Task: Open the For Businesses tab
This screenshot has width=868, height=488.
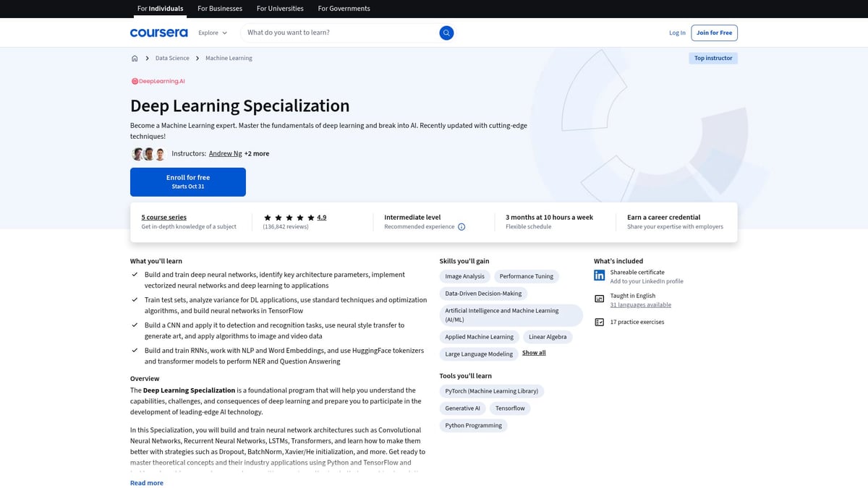Action: (x=221, y=9)
